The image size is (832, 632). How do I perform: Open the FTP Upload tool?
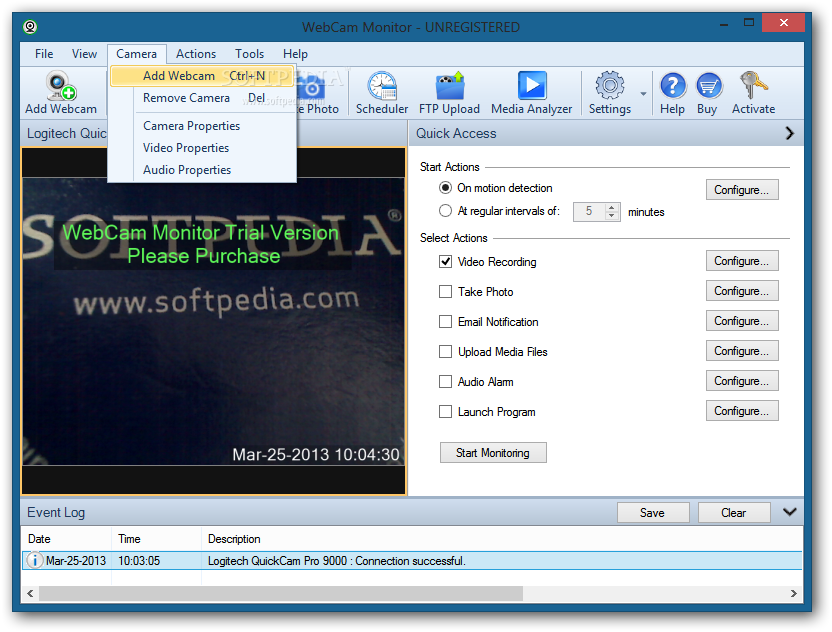449,93
